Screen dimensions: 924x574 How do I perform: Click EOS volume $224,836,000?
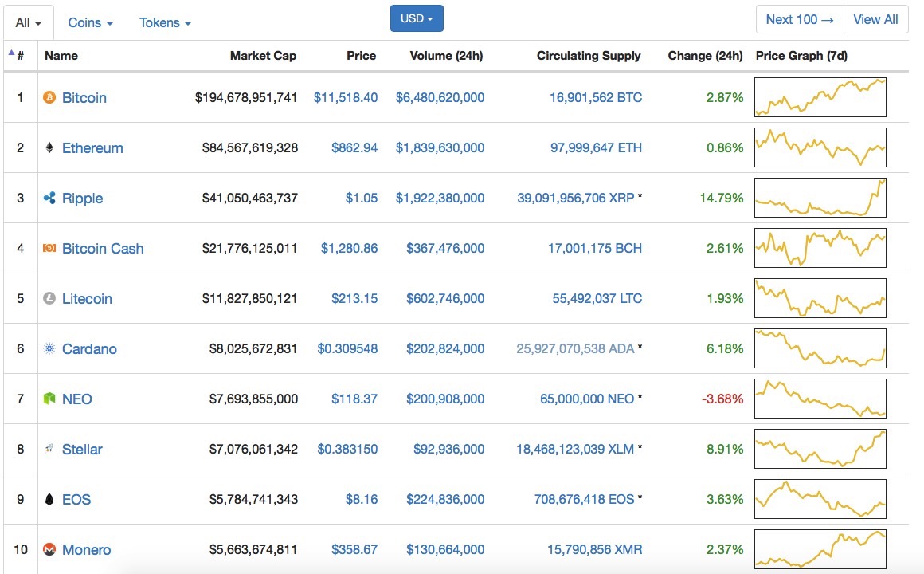point(445,499)
